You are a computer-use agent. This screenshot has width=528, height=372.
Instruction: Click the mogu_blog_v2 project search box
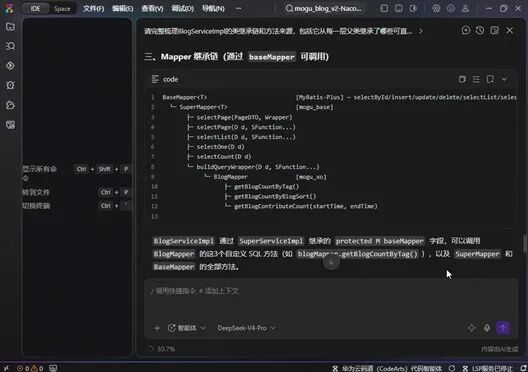tap(324, 8)
